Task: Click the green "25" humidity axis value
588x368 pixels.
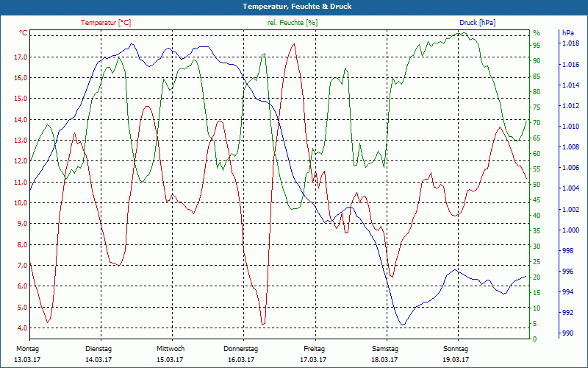Action: point(537,262)
